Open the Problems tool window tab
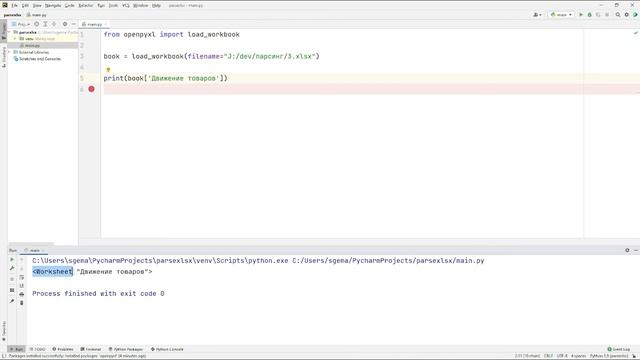The width and height of the screenshot is (640, 360). tap(63, 349)
